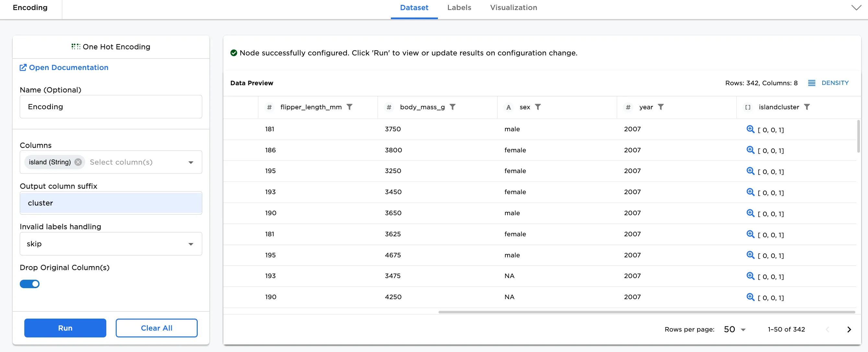868x352 pixels.
Task: Click the body_mass_g filter icon
Action: coord(452,107)
